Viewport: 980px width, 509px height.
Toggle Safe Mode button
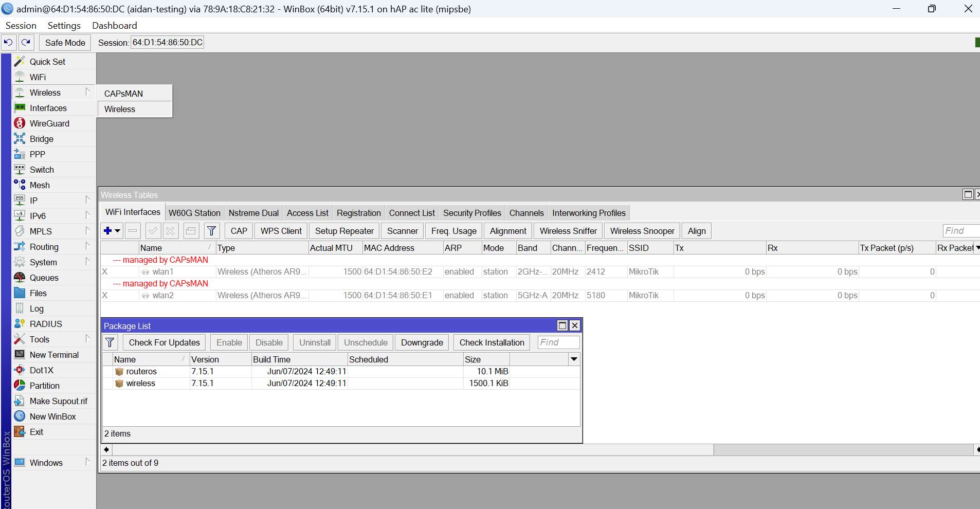point(65,43)
